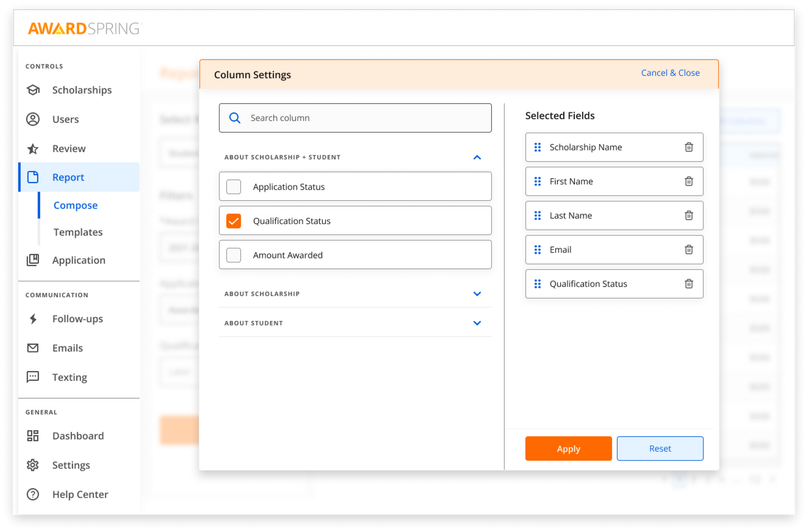808x532 pixels.
Task: Expand the About Student section
Action: coord(477,323)
